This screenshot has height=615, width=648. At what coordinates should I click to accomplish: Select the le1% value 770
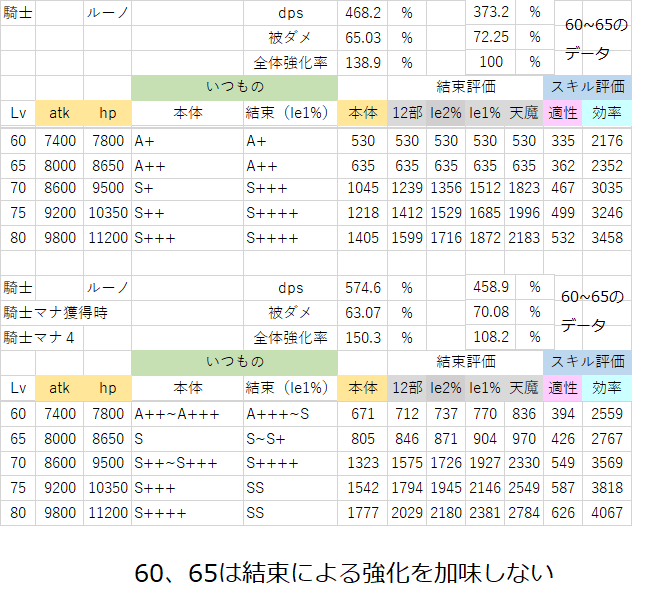pos(485,414)
